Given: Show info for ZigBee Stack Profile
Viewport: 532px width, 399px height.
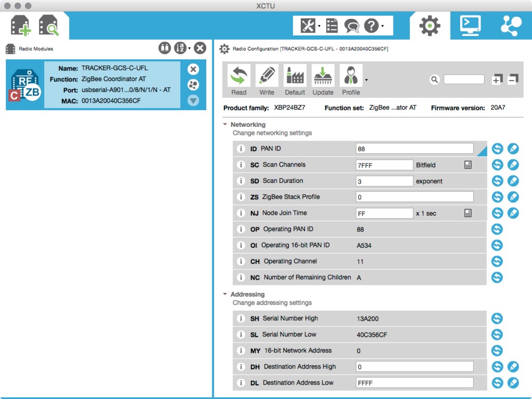Looking at the screenshot, I should (x=241, y=197).
